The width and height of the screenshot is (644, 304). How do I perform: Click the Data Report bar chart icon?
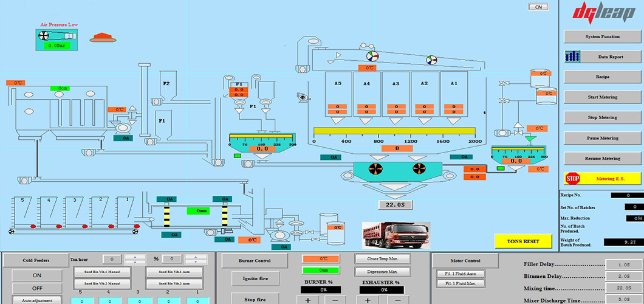click(x=573, y=57)
